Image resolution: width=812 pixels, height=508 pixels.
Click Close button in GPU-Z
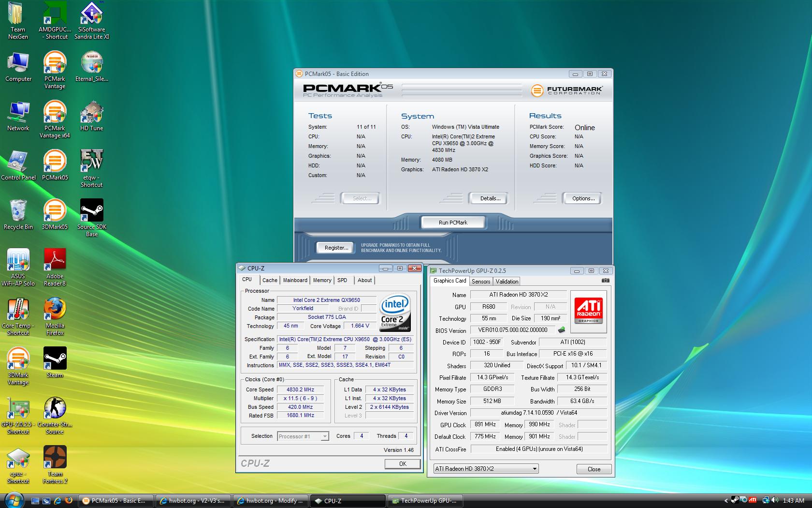[594, 469]
